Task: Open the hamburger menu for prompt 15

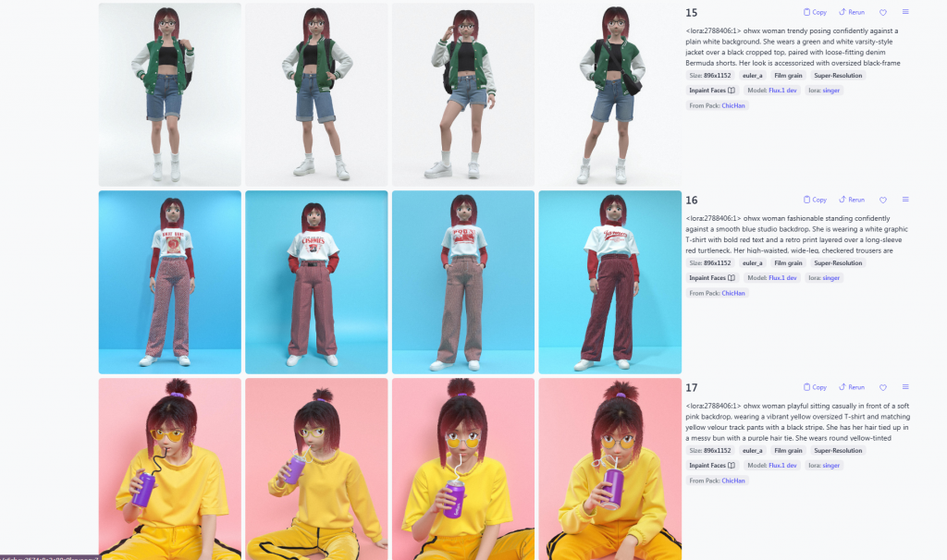Action: tap(905, 12)
